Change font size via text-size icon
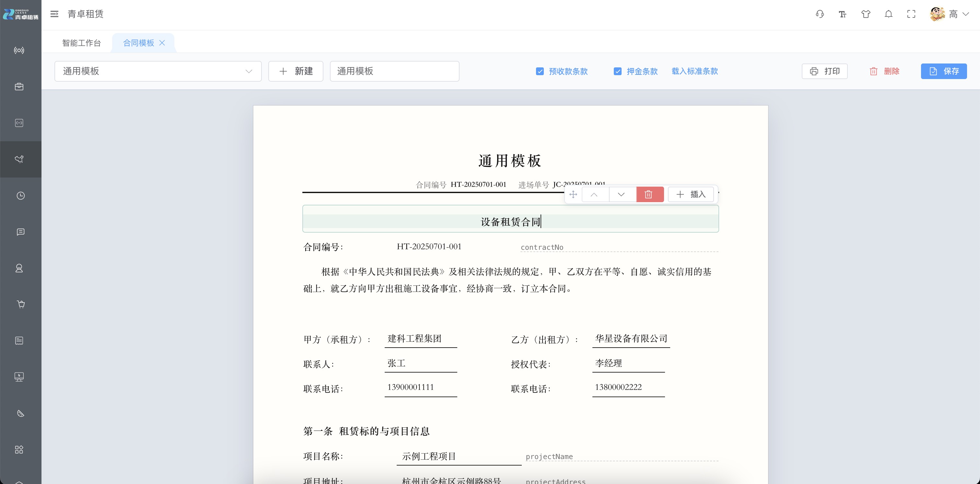980x484 pixels. coord(843,14)
